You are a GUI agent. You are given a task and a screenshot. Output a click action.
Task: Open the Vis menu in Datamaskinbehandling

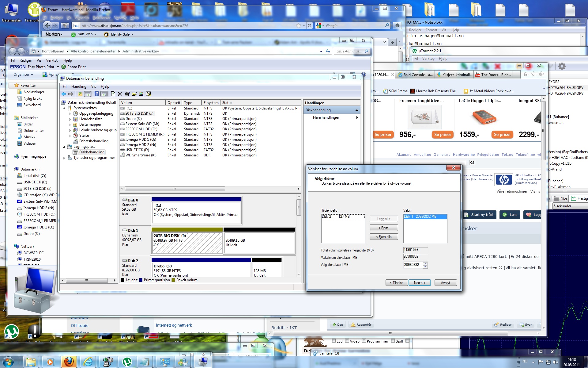[x=93, y=86]
